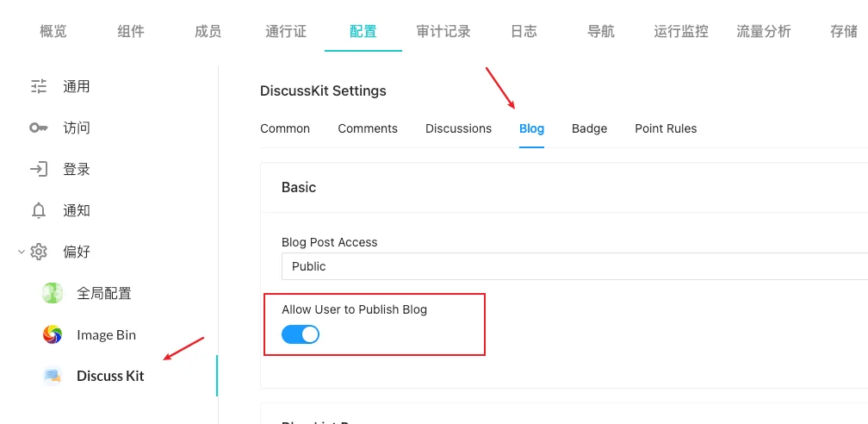Open the 运行监控 tab

pos(681,31)
